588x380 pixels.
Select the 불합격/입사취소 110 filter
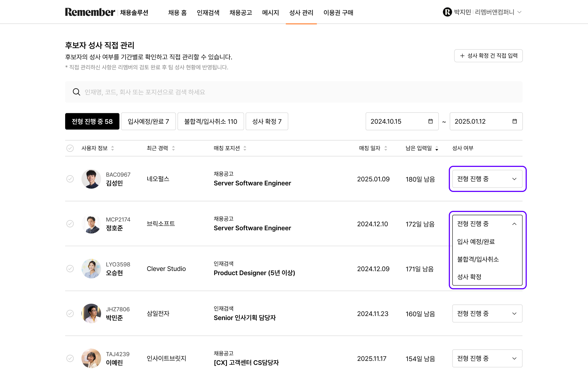211,121
